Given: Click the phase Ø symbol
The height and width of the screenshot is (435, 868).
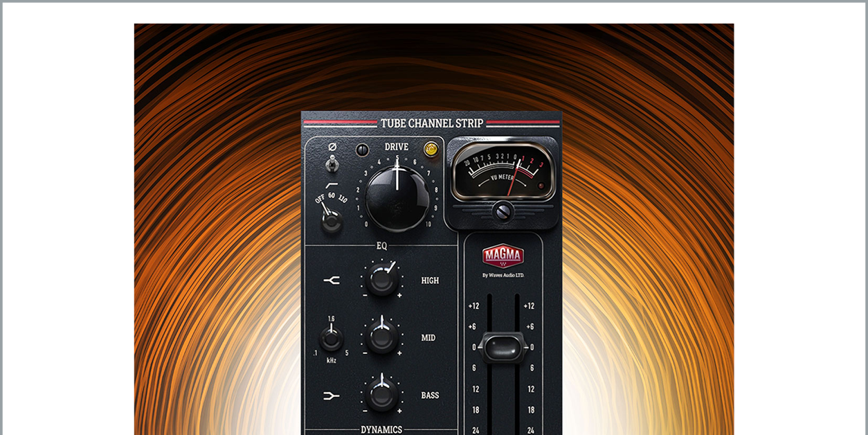Looking at the screenshot, I should tap(332, 147).
